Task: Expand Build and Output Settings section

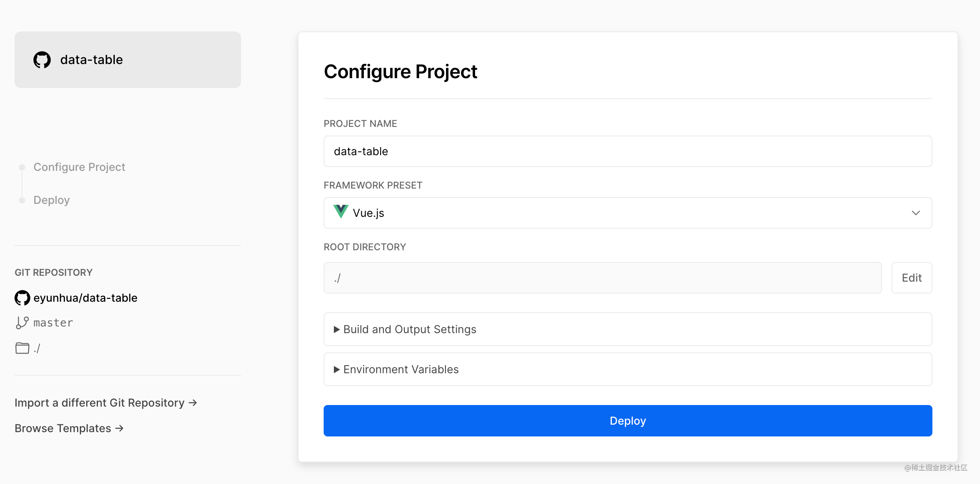Action: 409,329
